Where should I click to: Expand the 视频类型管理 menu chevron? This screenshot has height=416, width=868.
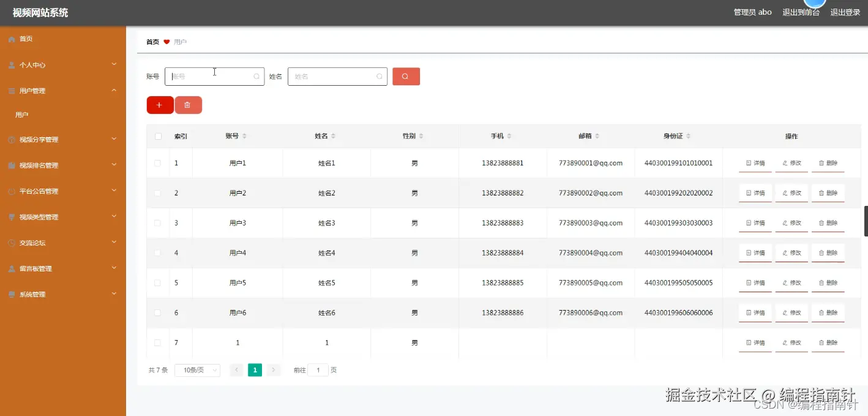[x=114, y=216]
